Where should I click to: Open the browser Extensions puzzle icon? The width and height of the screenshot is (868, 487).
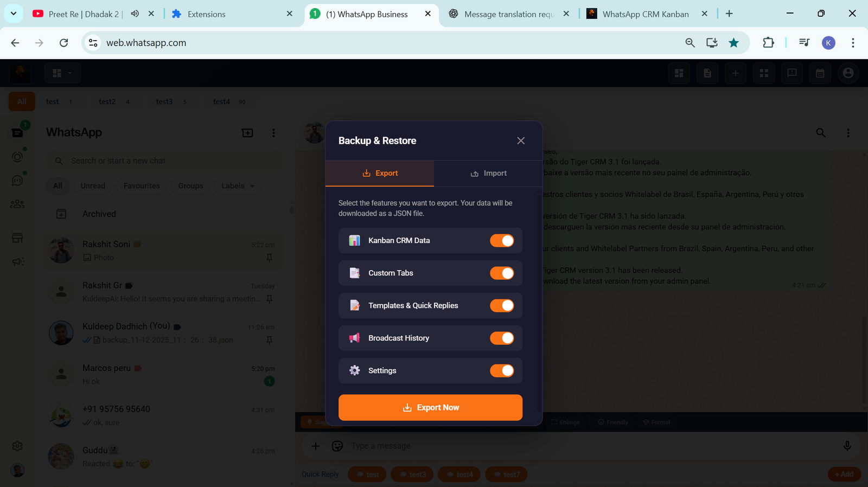click(768, 42)
